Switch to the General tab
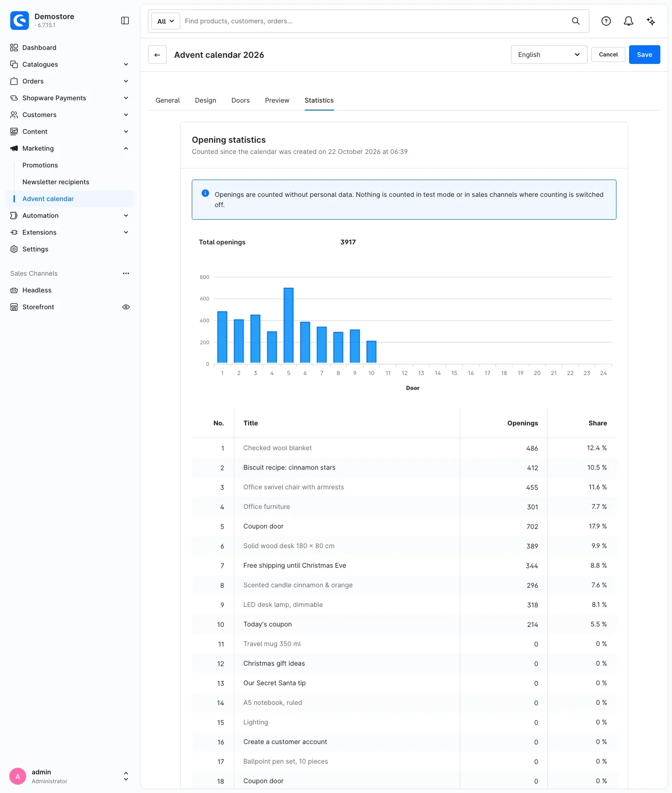672x793 pixels. pos(168,100)
